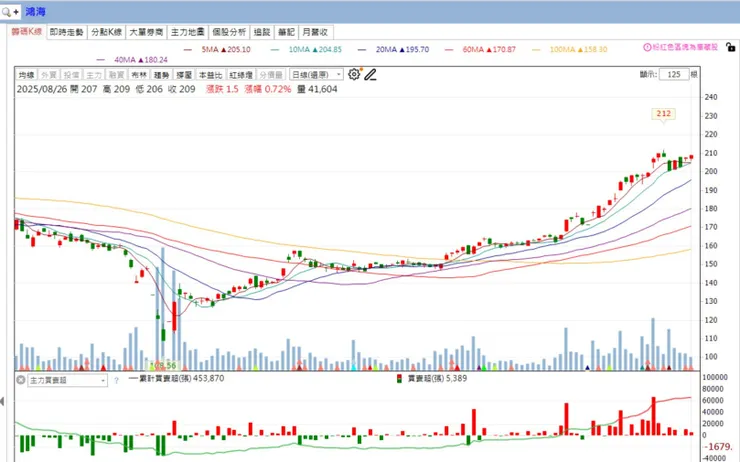Click the 量 41,604 volume value
The width and height of the screenshot is (740, 462).
point(317,89)
